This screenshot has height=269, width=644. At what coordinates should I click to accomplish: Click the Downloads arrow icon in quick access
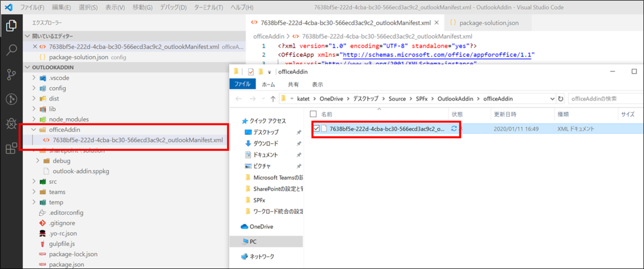pos(248,143)
